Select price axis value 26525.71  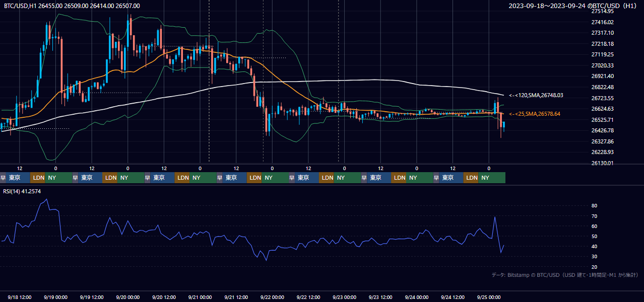pos(602,120)
